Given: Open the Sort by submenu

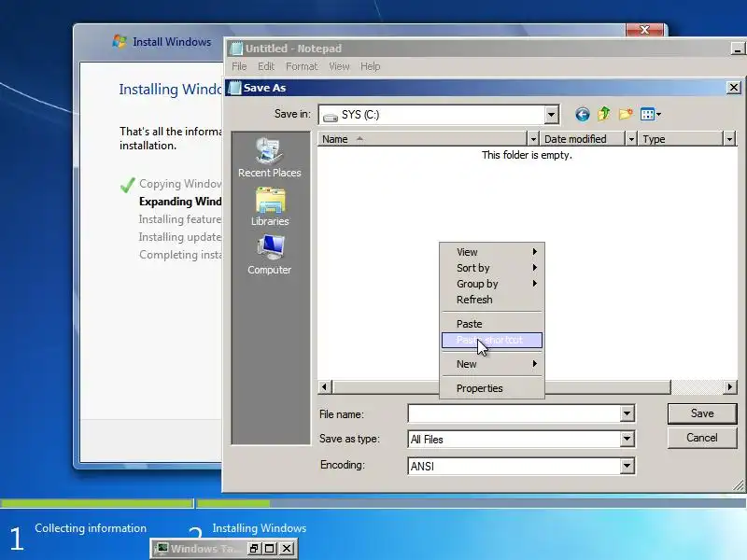Looking at the screenshot, I should pyautogui.click(x=492, y=268).
